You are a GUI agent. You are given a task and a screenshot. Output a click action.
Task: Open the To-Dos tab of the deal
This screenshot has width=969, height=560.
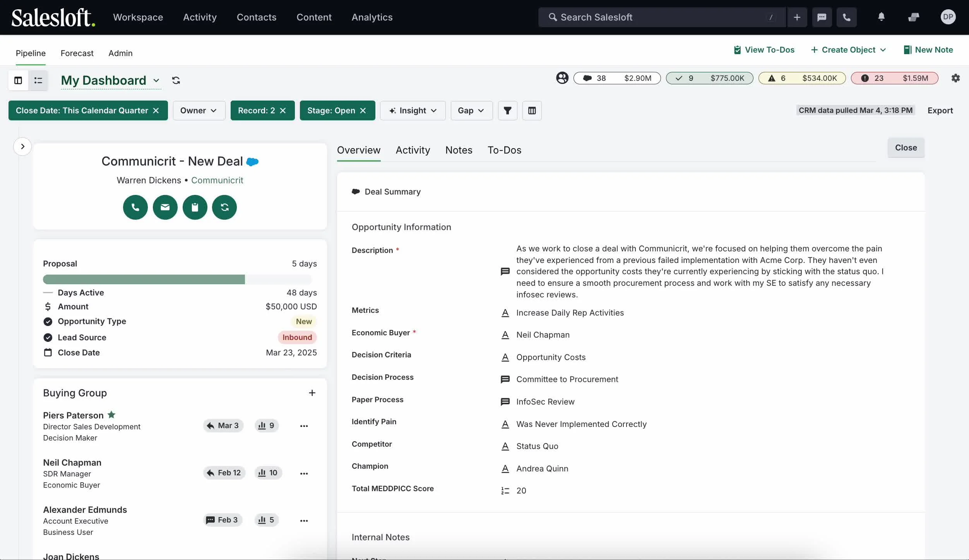(504, 150)
